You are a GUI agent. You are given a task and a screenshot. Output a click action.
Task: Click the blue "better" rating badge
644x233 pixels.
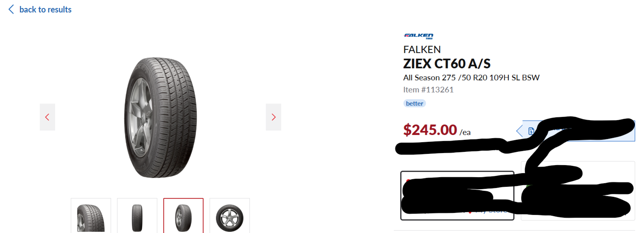coord(415,104)
